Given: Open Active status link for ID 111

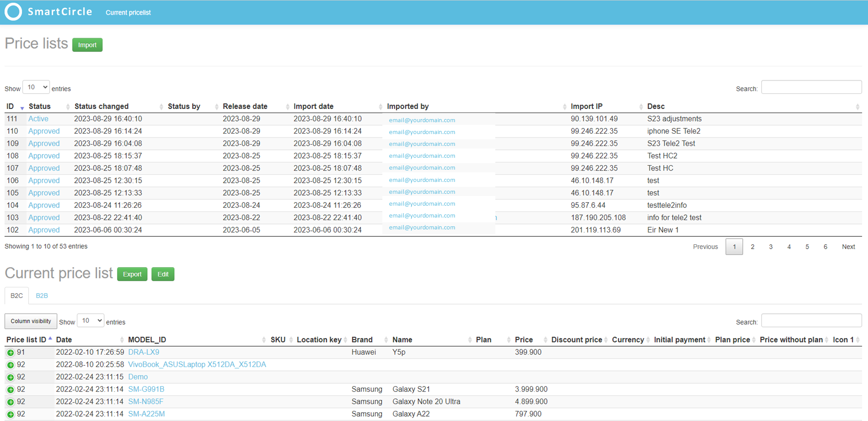Looking at the screenshot, I should [38, 119].
